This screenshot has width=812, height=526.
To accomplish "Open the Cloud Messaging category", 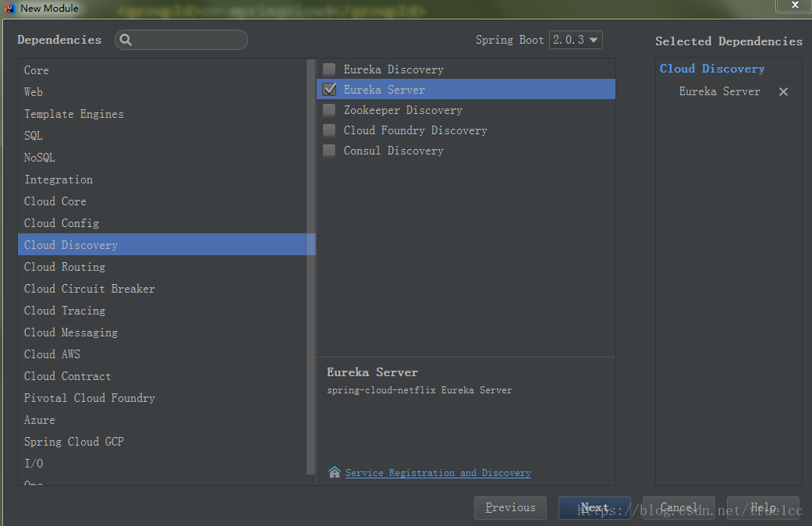I will tap(162, 332).
